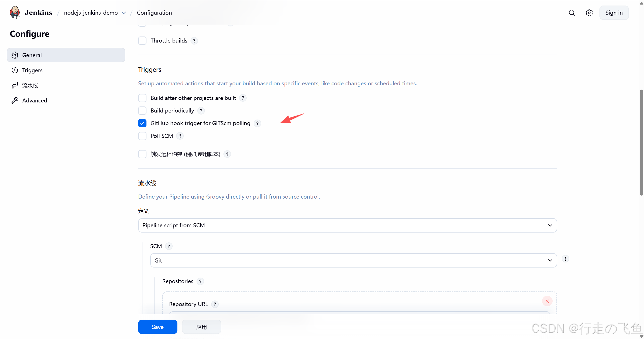Enable 触发远程构建 checkbox
The height and width of the screenshot is (339, 644).
142,154
